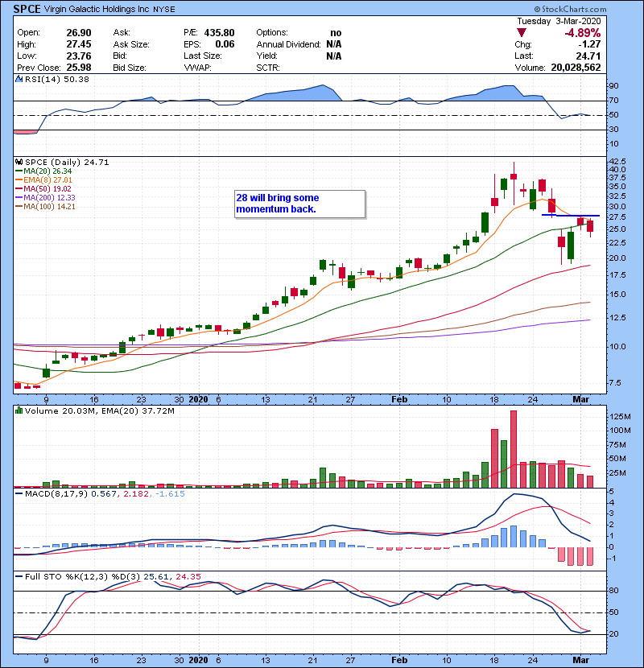Screen dimensions: 644x668
Task: Click the MA(50) 19.02 legend entry
Action: tap(43, 189)
